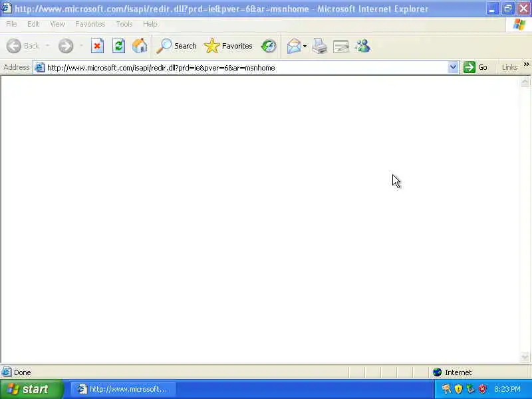The image size is (532, 399).
Task: Close the Internet Explorer window
Action: click(x=524, y=9)
